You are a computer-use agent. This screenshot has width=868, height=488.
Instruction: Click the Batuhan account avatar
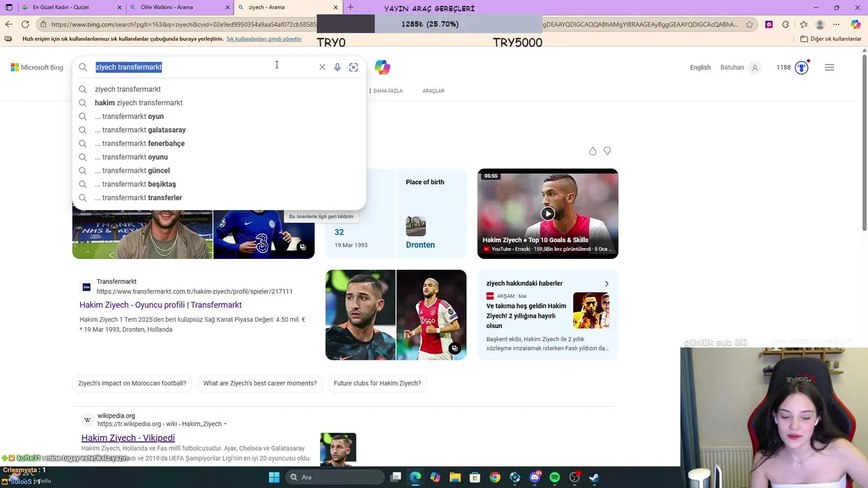(755, 67)
